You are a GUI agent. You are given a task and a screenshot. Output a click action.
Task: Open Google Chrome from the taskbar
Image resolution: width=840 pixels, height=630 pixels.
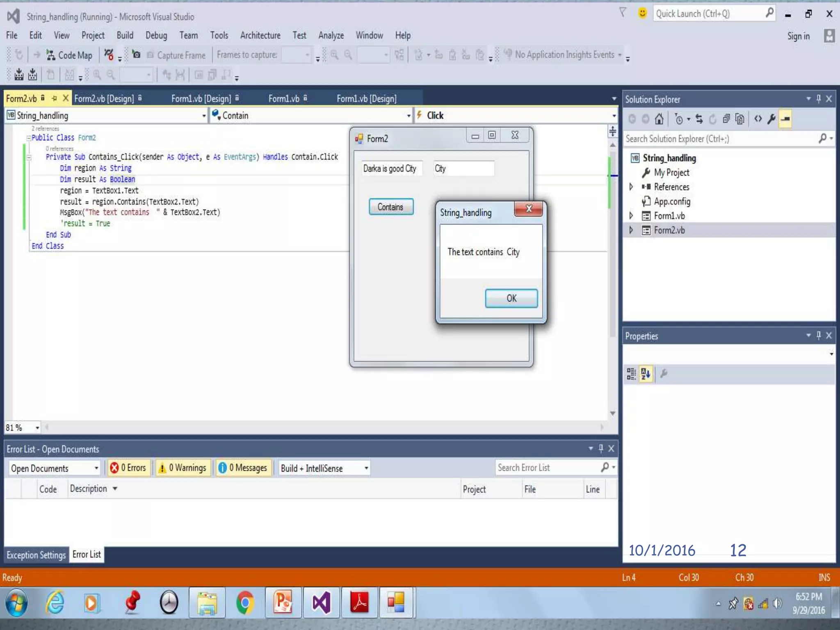[245, 603]
